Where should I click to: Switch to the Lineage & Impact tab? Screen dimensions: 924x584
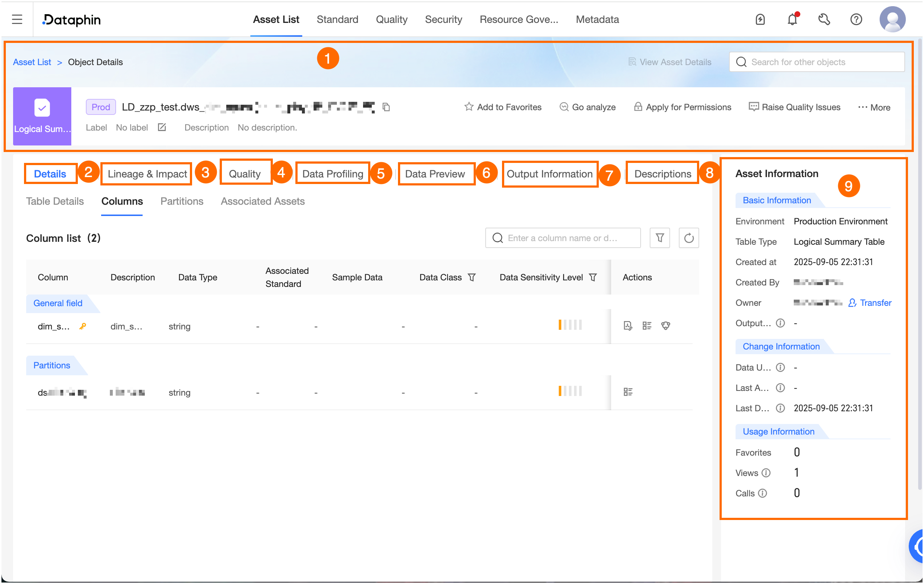tap(147, 174)
